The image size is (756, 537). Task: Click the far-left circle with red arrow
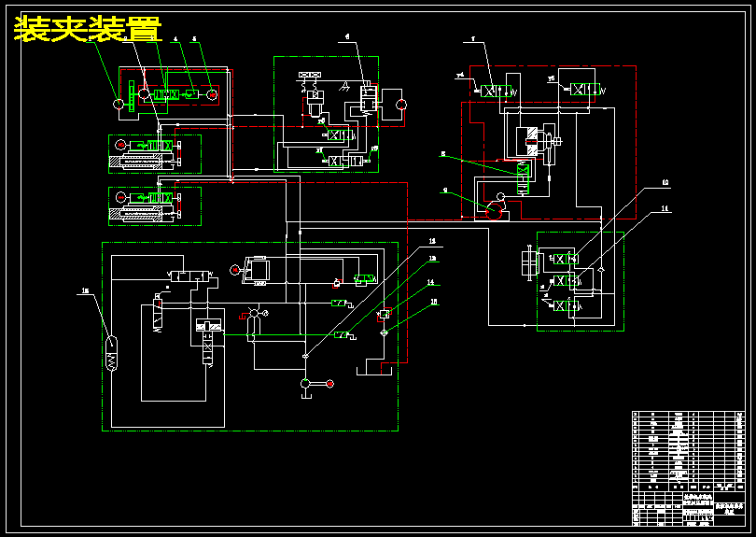(119, 104)
